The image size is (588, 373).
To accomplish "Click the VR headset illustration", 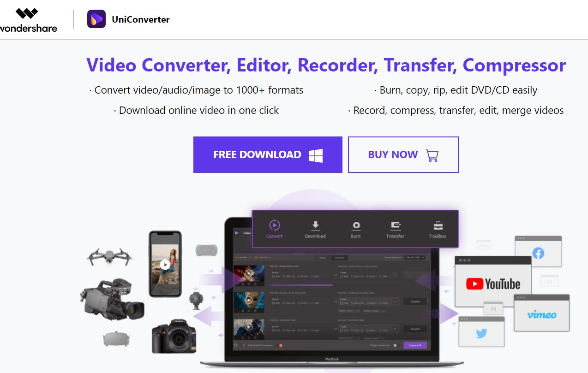I will coord(116,338).
